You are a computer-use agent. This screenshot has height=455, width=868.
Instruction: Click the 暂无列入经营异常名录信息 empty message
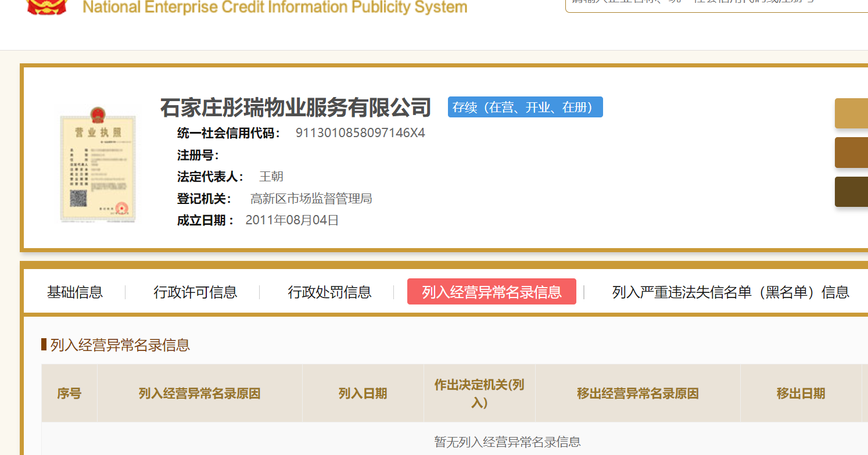click(507, 442)
